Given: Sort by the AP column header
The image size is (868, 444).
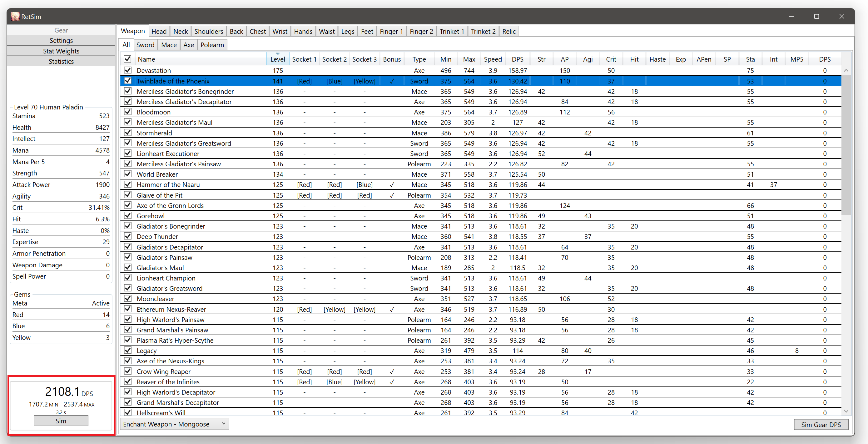Looking at the screenshot, I should click(x=564, y=59).
